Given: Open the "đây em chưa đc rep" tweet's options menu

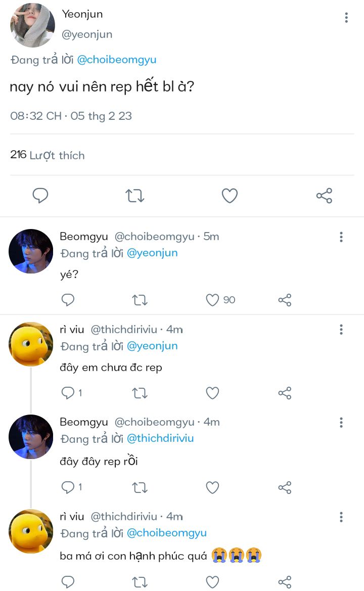Looking at the screenshot, I should coord(341,330).
